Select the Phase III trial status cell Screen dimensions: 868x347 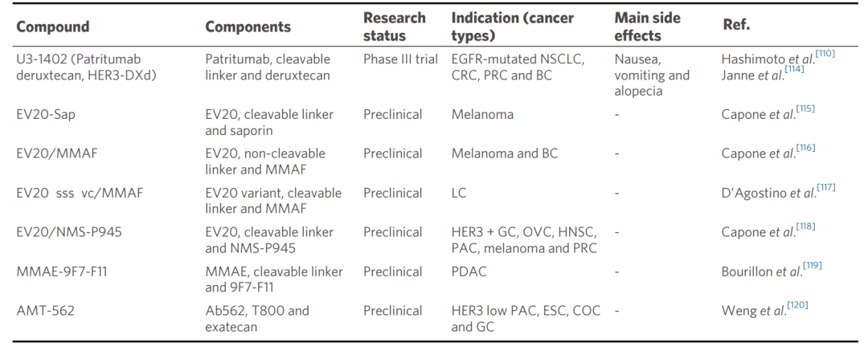tap(400, 59)
